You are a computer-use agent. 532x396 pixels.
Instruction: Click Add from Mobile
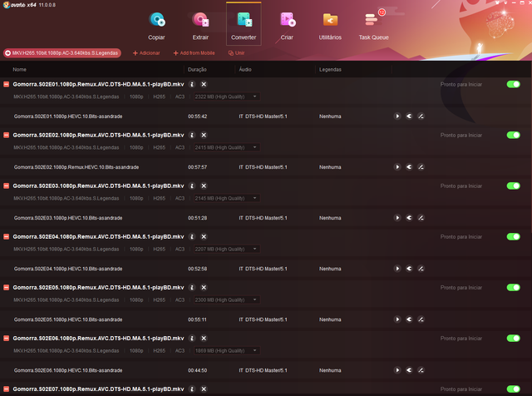pyautogui.click(x=194, y=53)
